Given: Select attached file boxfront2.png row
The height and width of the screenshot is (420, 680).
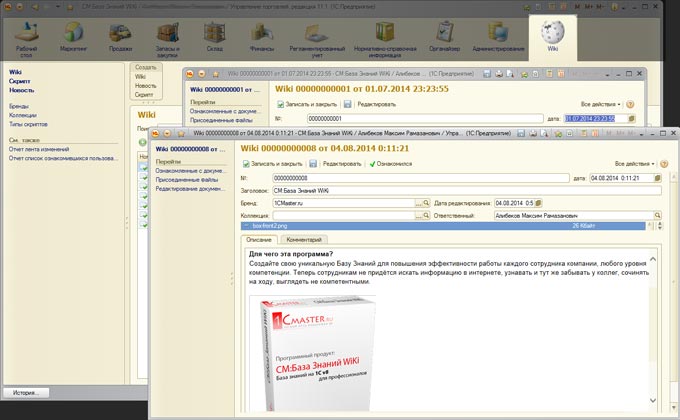Looking at the screenshot, I should 443,226.
